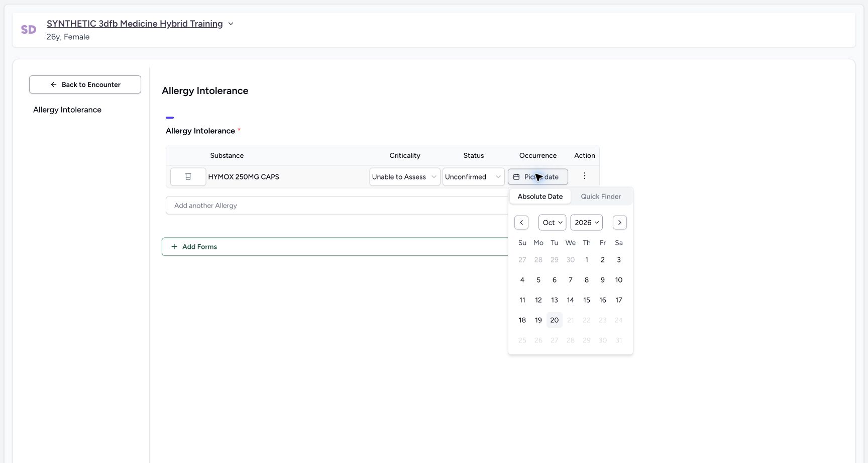The height and width of the screenshot is (463, 868).
Task: Go to the next month in the calendar
Action: pyautogui.click(x=620, y=223)
